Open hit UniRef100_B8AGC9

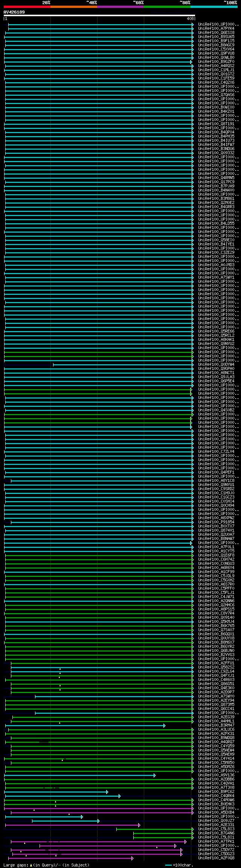(216, 45)
